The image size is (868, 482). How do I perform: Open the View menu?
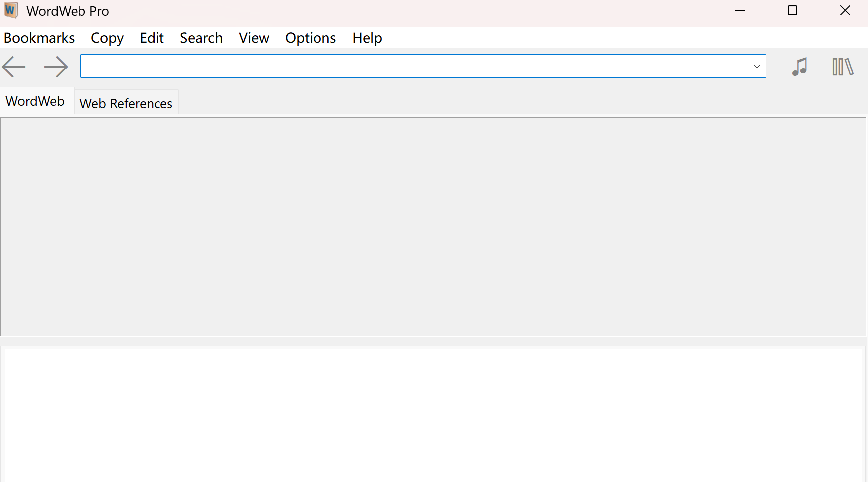pos(254,38)
